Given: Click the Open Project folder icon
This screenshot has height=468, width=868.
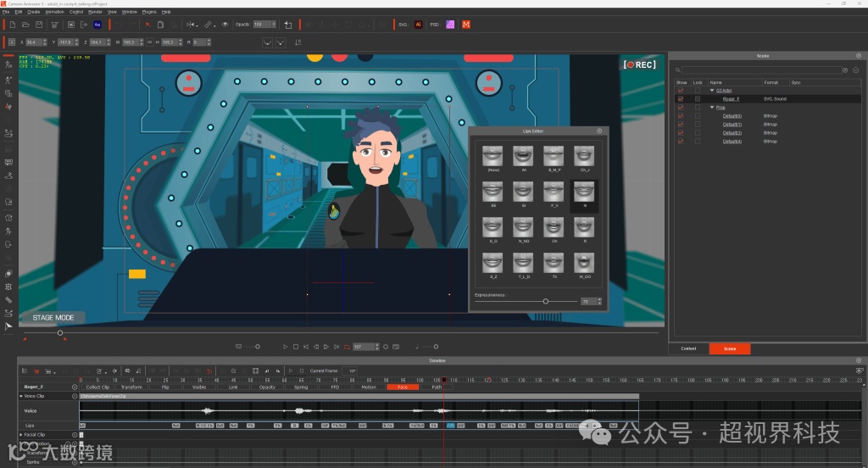Looking at the screenshot, I should 25,25.
